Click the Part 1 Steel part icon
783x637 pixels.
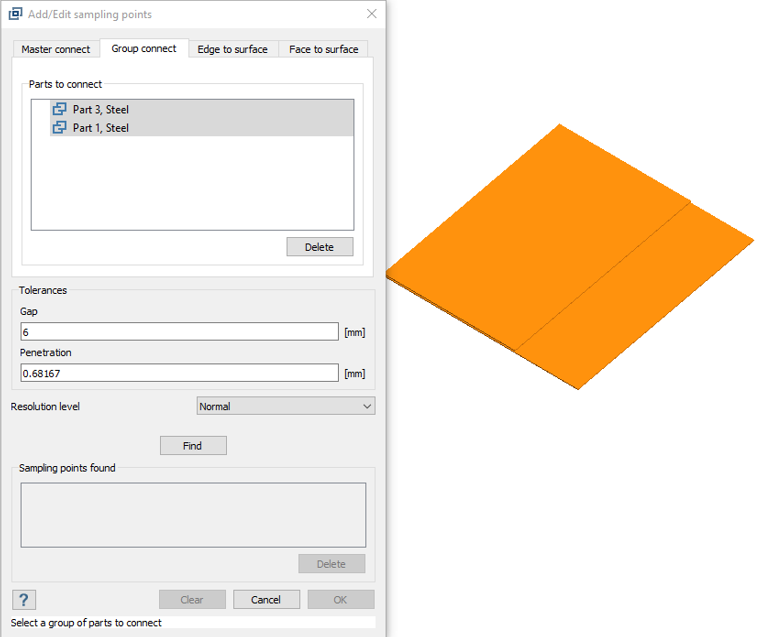pyautogui.click(x=60, y=128)
